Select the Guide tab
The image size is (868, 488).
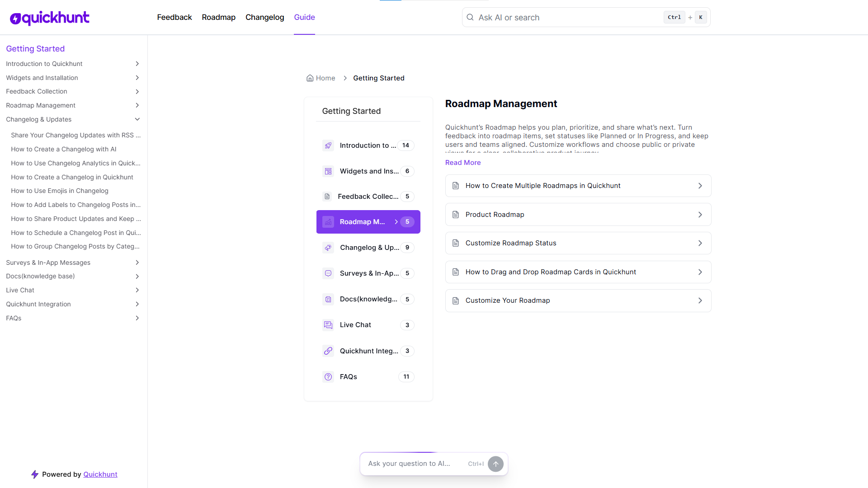coord(304,17)
